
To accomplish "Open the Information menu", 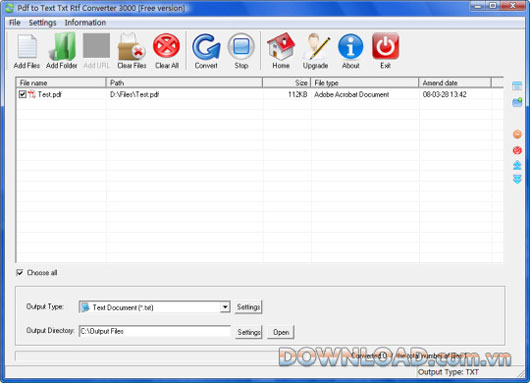I will click(85, 23).
